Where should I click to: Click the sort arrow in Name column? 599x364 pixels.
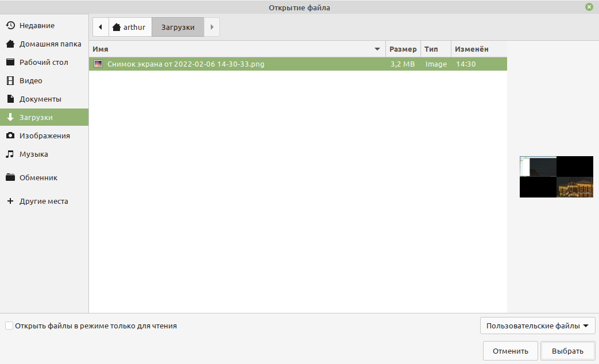click(377, 49)
